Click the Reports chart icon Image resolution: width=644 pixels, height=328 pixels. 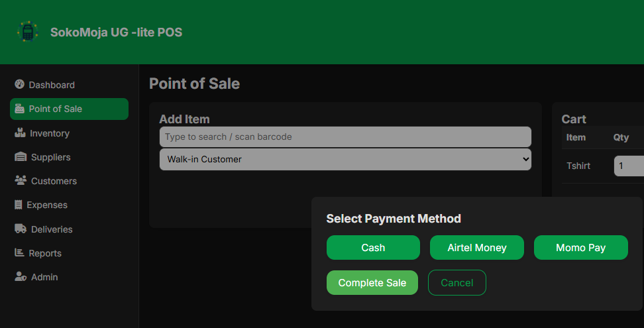(19, 252)
